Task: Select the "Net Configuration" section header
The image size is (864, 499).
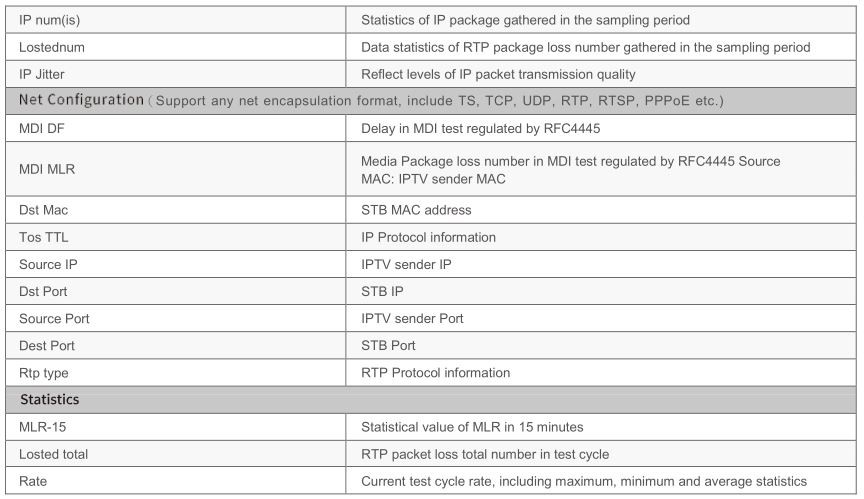Action: pos(88,101)
